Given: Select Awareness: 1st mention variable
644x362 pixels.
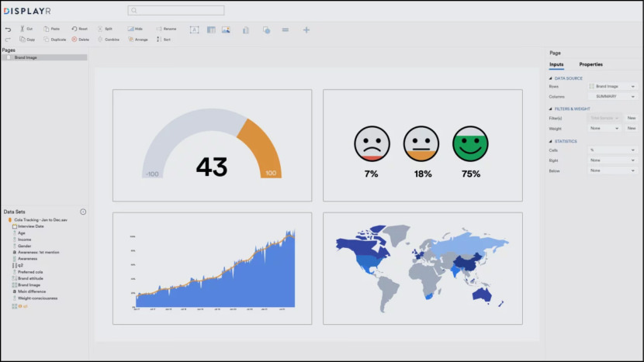Looking at the screenshot, I should click(x=38, y=253).
